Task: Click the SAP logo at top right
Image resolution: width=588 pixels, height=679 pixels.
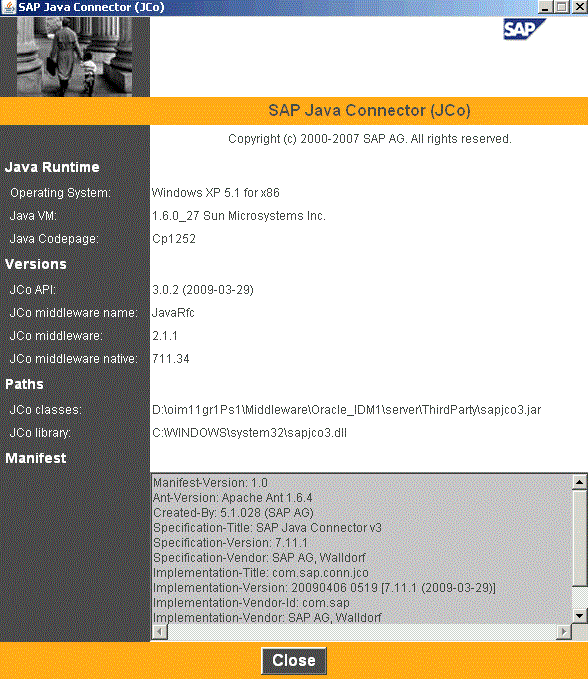Action: coord(524,29)
